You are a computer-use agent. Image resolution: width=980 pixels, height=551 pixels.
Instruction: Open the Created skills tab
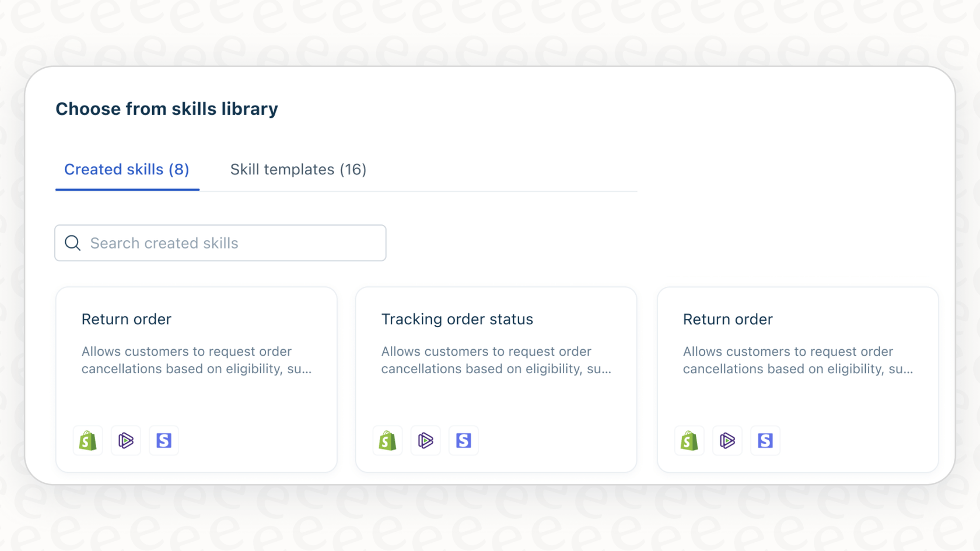pyautogui.click(x=127, y=170)
